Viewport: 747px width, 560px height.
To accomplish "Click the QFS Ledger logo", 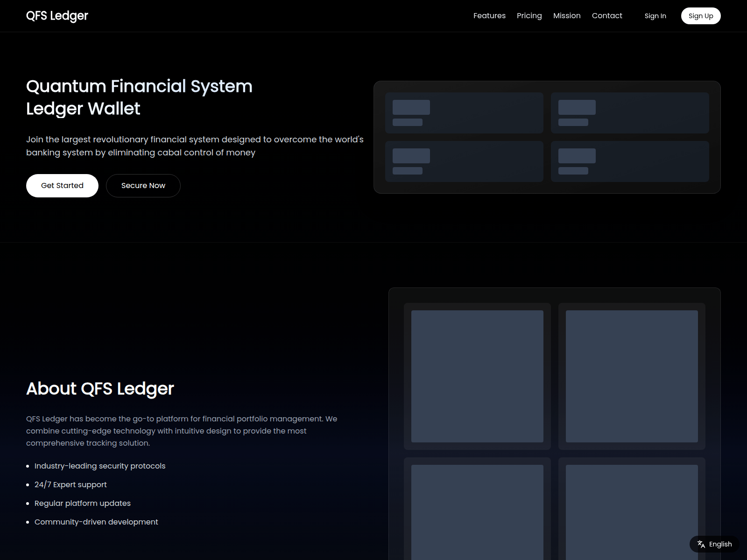I will tap(57, 16).
